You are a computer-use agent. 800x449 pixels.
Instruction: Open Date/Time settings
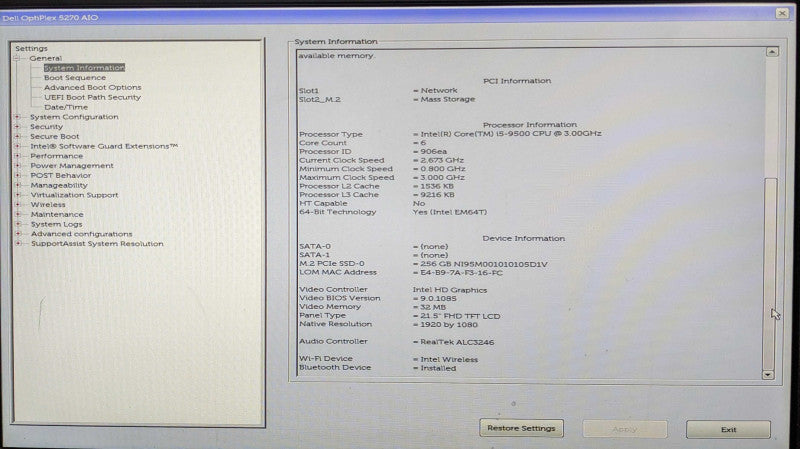[66, 107]
